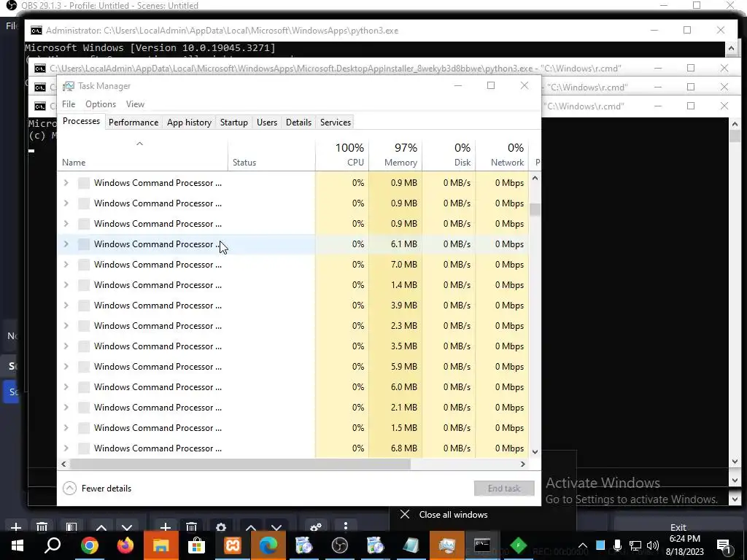The height and width of the screenshot is (560, 747).
Task: Select the 2.1 MB Windows Command Processor row
Action: [x=293, y=407]
